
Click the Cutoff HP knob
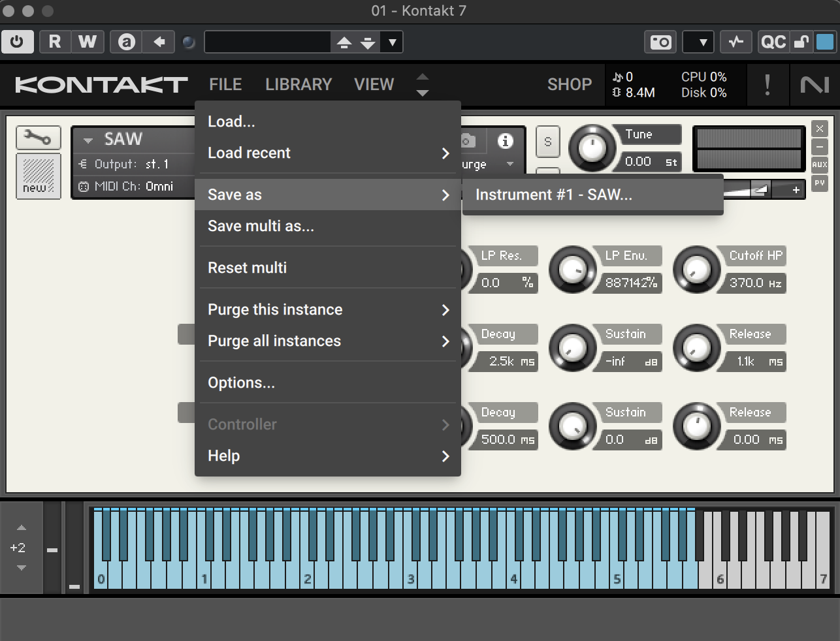(697, 270)
